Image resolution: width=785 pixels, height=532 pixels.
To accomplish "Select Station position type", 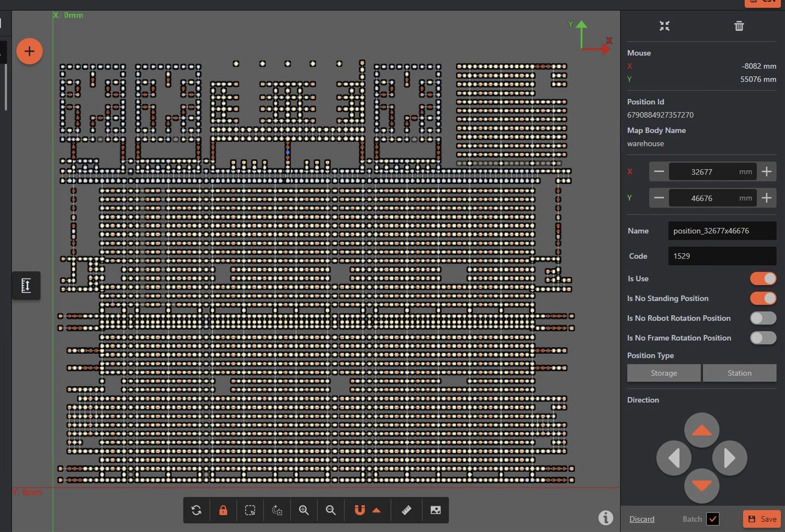I will click(739, 373).
